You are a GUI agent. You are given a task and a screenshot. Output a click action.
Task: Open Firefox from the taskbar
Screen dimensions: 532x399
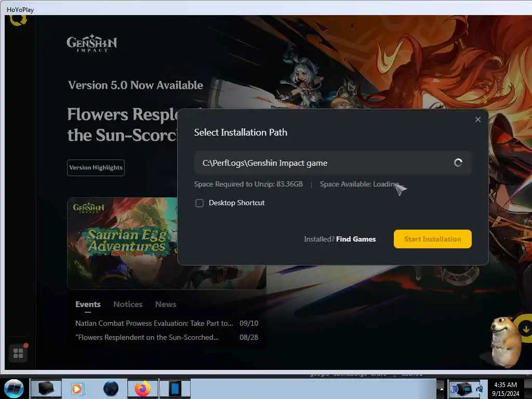(x=143, y=389)
